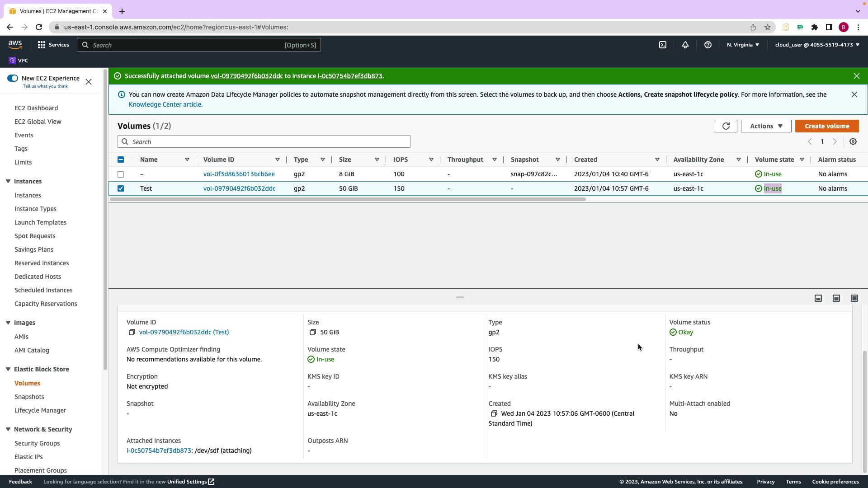Open Security Groups in the sidebar
This screenshot has height=488, width=868.
(37, 443)
